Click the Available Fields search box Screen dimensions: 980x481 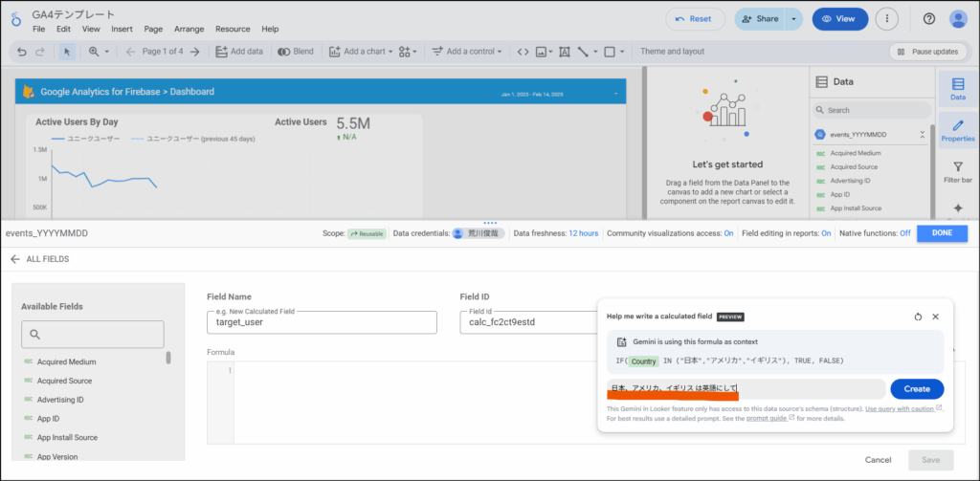click(x=93, y=334)
